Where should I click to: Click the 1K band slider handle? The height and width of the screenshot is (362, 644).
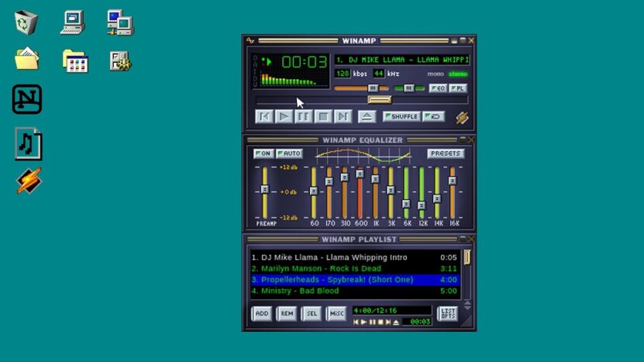tap(375, 179)
